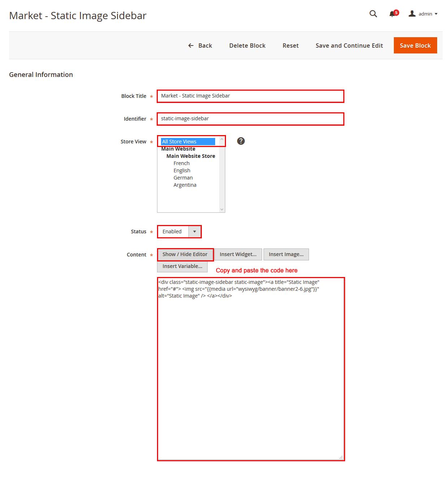Screen dimensions: 448x480
Task: Open notifications bell with 5 alerts
Action: tap(393, 14)
